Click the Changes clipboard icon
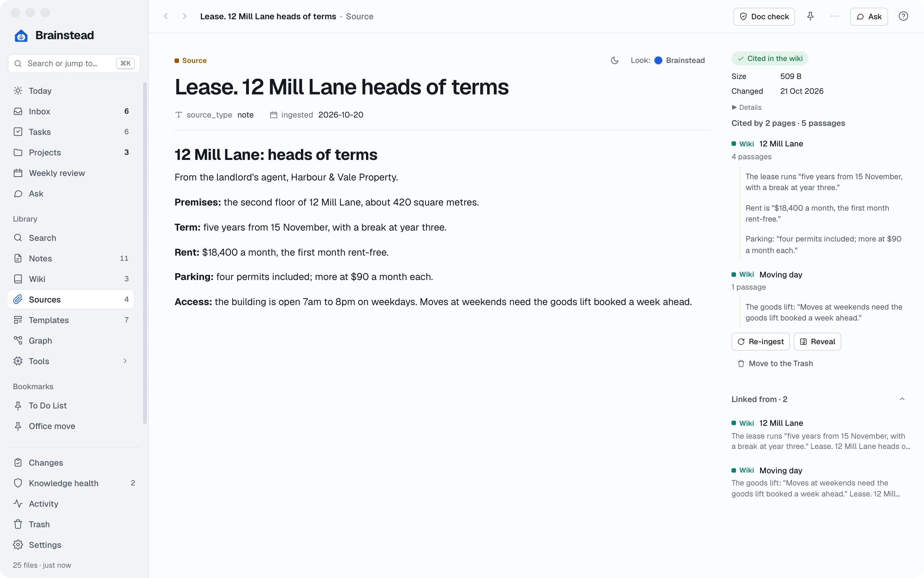Image resolution: width=924 pixels, height=578 pixels. (18, 462)
